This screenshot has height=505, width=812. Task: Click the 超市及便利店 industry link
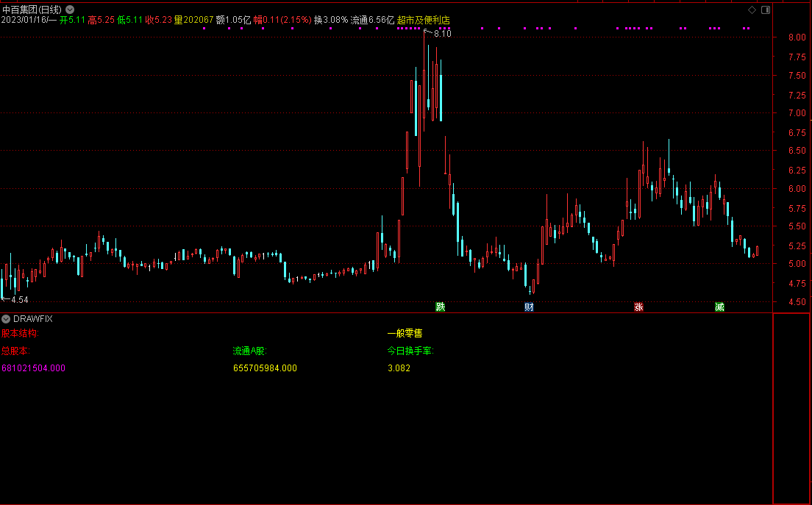pyautogui.click(x=423, y=21)
